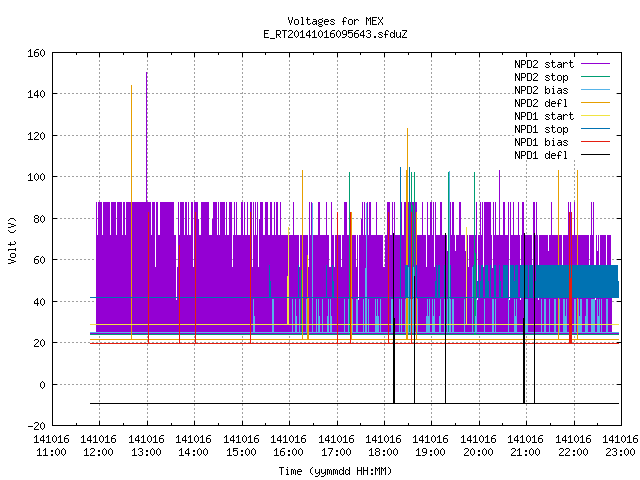The height and width of the screenshot is (480, 640).
Task: Click the 22:00 x-axis time label
Action: (x=573, y=453)
